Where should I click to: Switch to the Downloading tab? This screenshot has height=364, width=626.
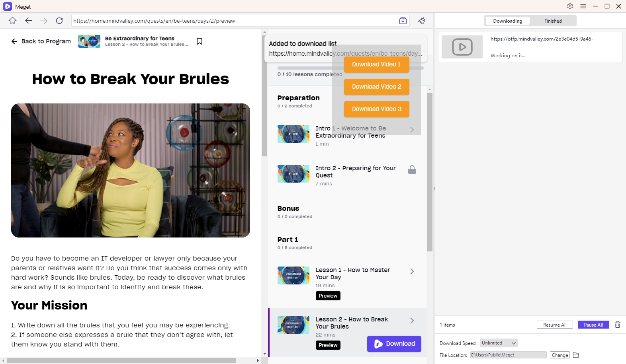pyautogui.click(x=507, y=21)
